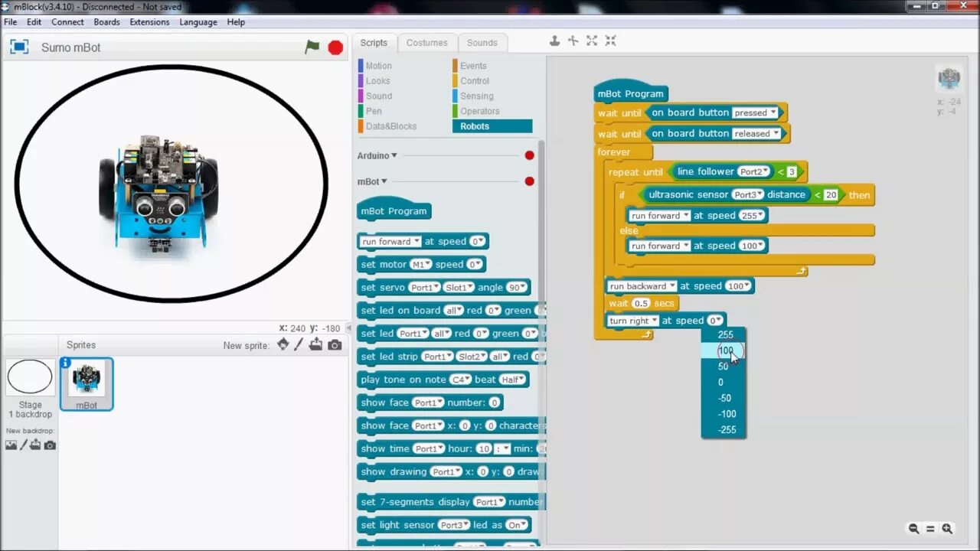Image resolution: width=980 pixels, height=551 pixels.
Task: Select the delete scissors tool
Action: (573, 41)
